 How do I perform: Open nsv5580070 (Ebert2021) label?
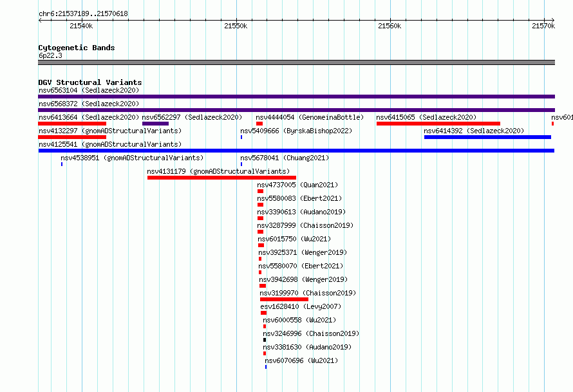pyautogui.click(x=301, y=266)
